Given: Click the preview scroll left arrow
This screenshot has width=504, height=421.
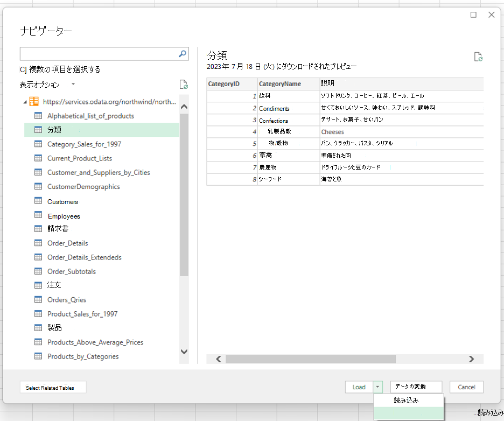Looking at the screenshot, I should click(219, 359).
